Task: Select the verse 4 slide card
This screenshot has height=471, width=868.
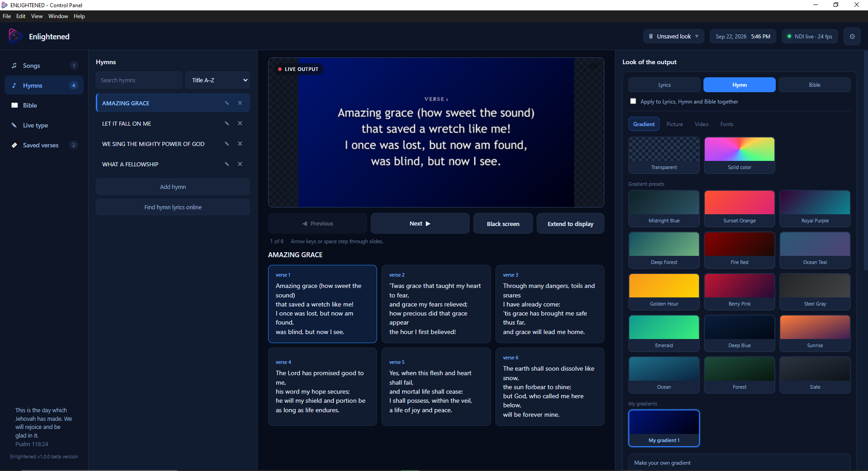Action: 322,386
